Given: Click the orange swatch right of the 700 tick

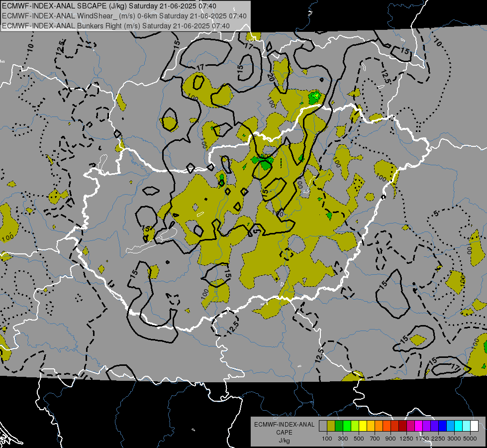Looking at the screenshot, I should coord(379,426).
